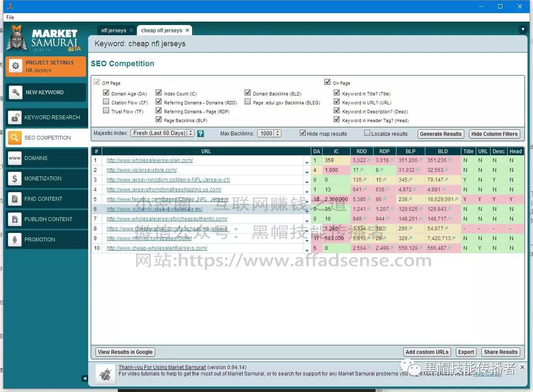Screen dimensions: 533x392
Task: Open the File menu
Action: pos(10,17)
